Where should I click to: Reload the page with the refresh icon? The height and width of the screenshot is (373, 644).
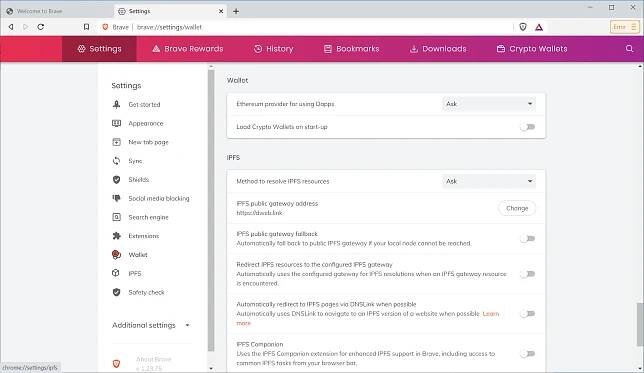tap(41, 27)
